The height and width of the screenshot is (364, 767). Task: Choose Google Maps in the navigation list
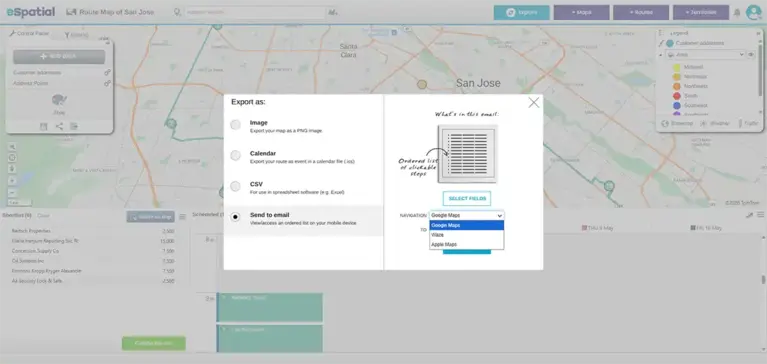[467, 225]
